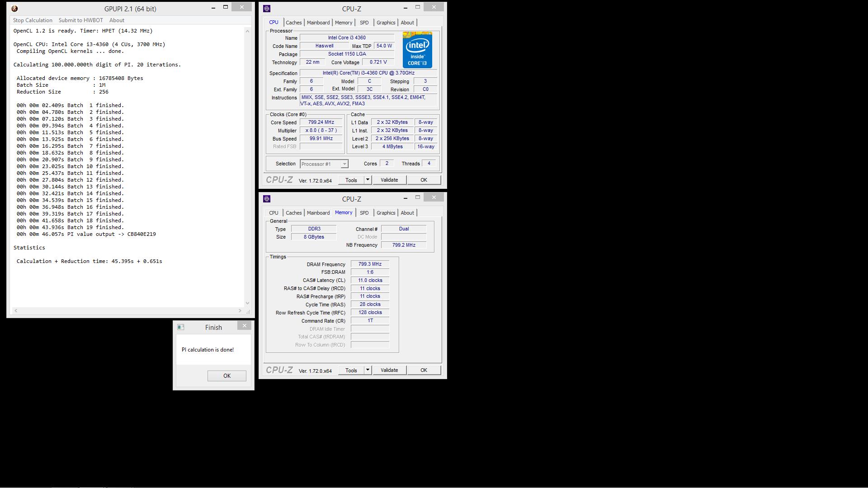Open SPD tab in lower CPU-Z window
Screen dimensions: 868x488
tap(364, 213)
